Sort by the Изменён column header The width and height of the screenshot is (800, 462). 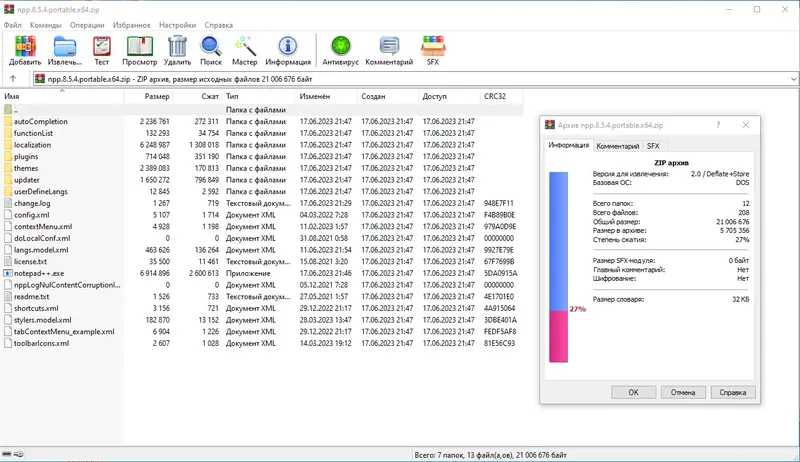326,96
